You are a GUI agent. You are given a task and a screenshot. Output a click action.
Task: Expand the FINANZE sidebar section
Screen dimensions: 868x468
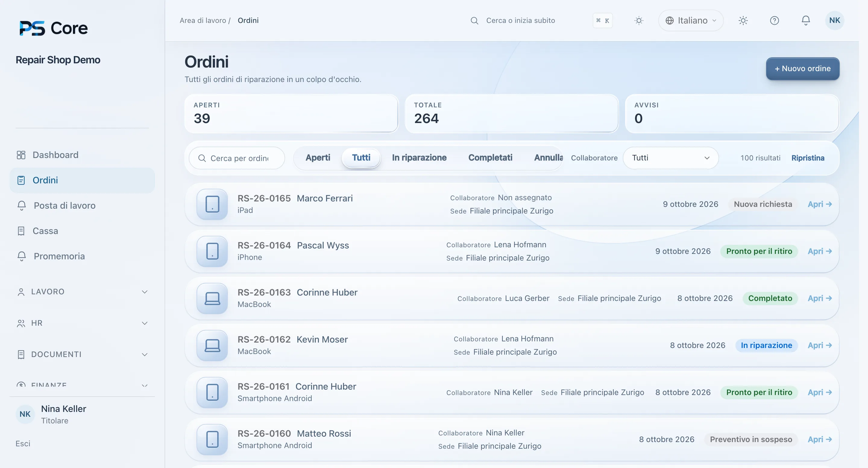(82, 385)
